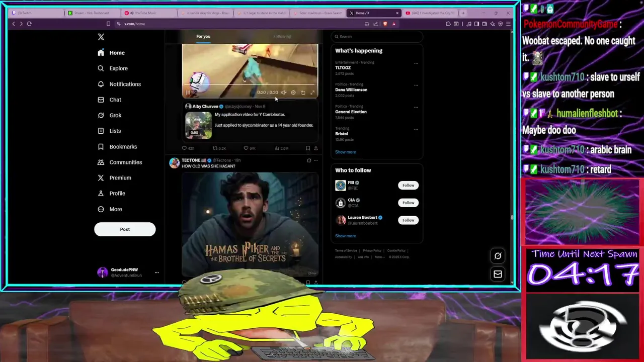Open the TECTONE post's more menu
The height and width of the screenshot is (362, 644).
tap(315, 160)
